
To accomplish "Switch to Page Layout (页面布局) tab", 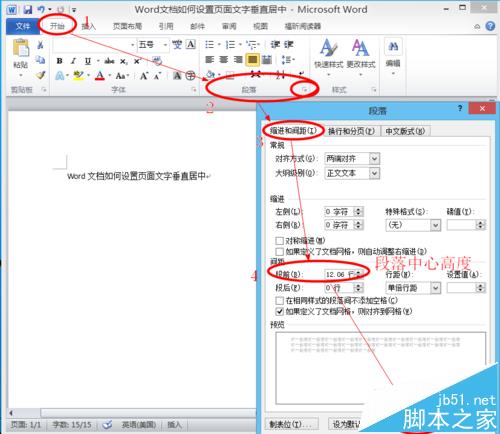I will [127, 26].
